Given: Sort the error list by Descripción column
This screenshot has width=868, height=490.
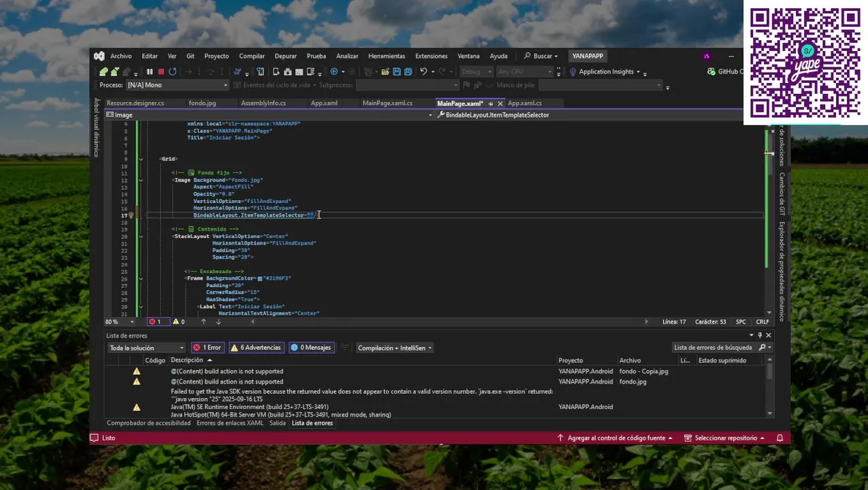Looking at the screenshot, I should click(x=187, y=361).
